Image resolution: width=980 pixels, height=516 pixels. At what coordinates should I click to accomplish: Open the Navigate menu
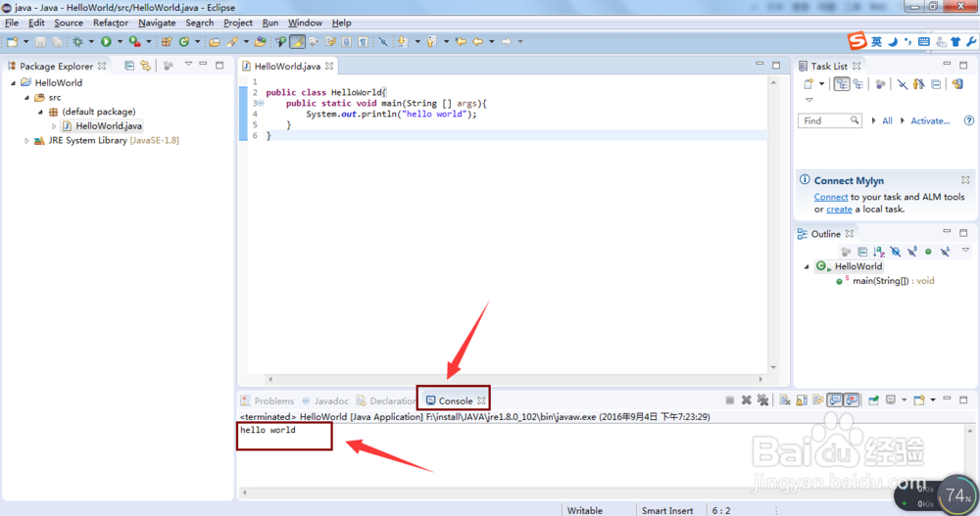pyautogui.click(x=157, y=23)
